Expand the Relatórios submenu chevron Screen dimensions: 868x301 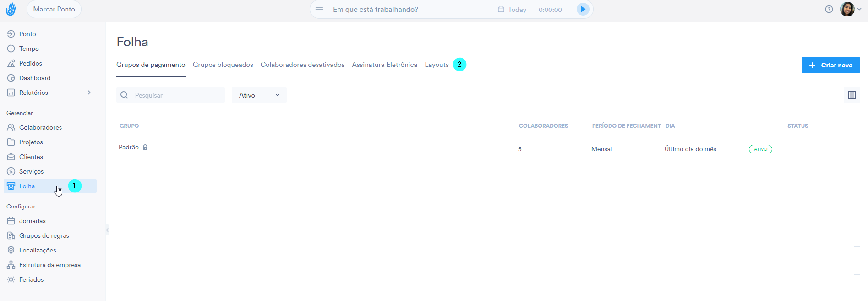pos(89,93)
